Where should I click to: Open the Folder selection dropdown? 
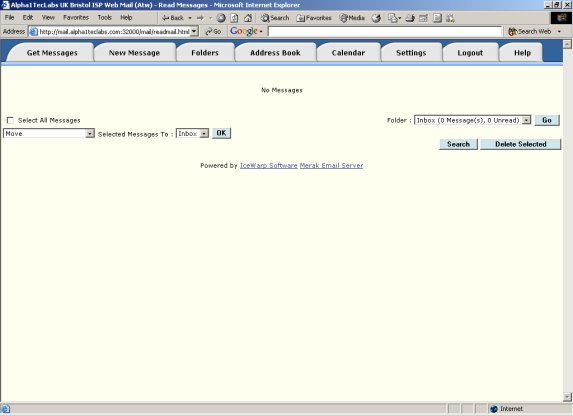point(472,120)
